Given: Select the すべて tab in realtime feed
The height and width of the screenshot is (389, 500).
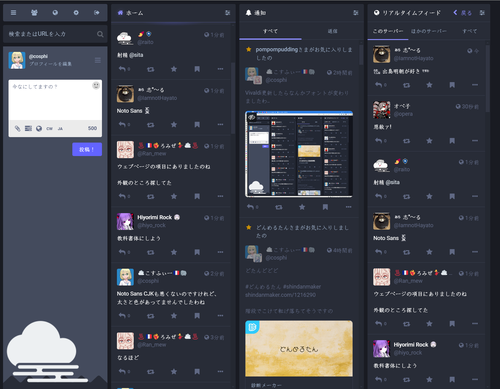Looking at the screenshot, I should (x=469, y=31).
